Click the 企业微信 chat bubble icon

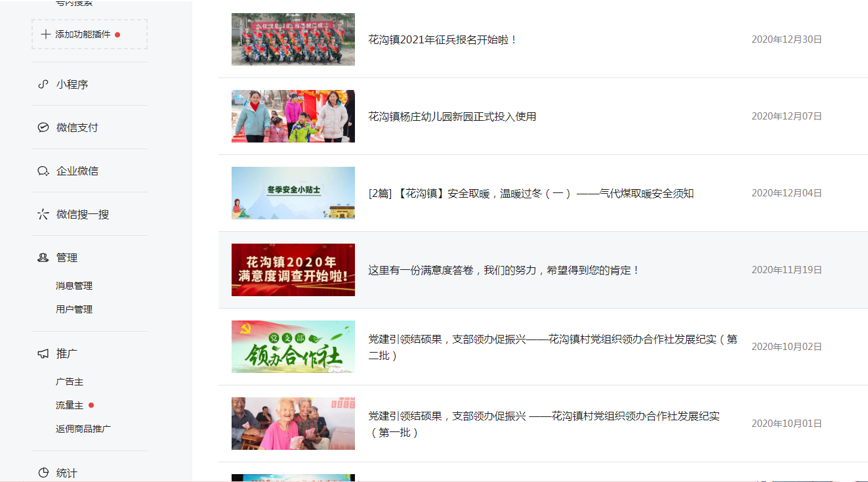(43, 171)
